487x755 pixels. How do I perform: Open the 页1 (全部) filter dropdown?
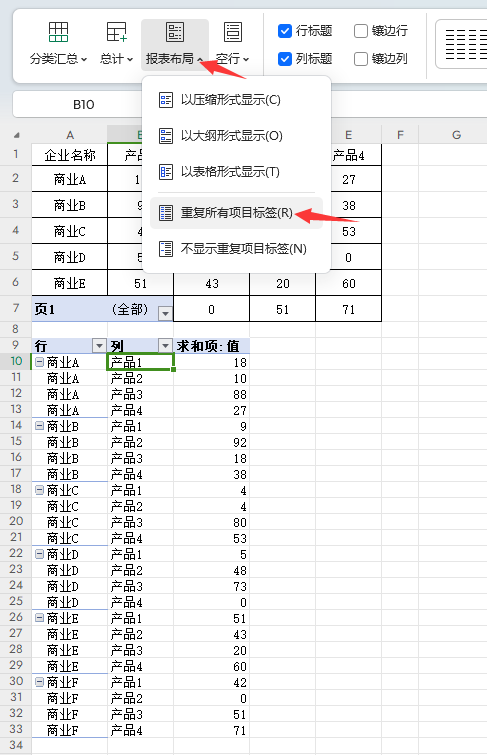[165, 313]
